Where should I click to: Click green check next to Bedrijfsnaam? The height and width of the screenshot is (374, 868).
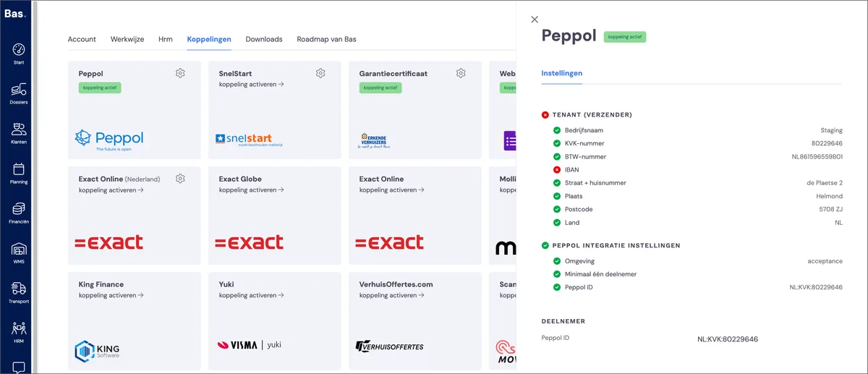557,130
